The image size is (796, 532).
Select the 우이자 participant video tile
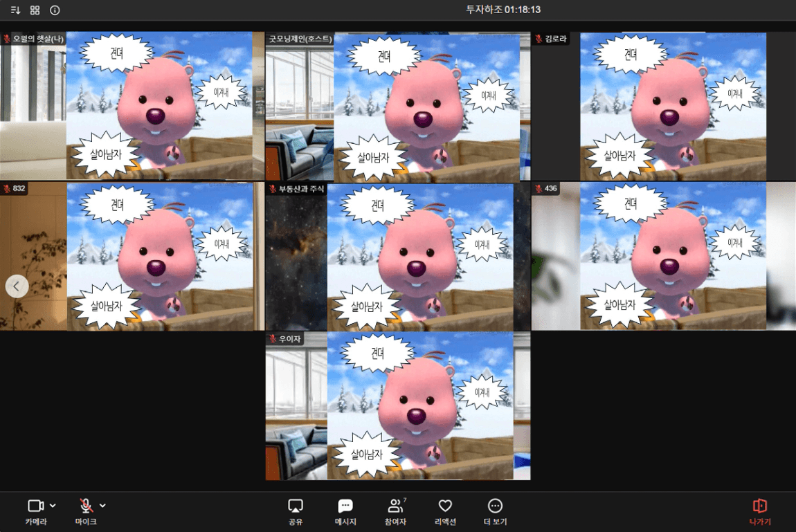pyautogui.click(x=398, y=406)
